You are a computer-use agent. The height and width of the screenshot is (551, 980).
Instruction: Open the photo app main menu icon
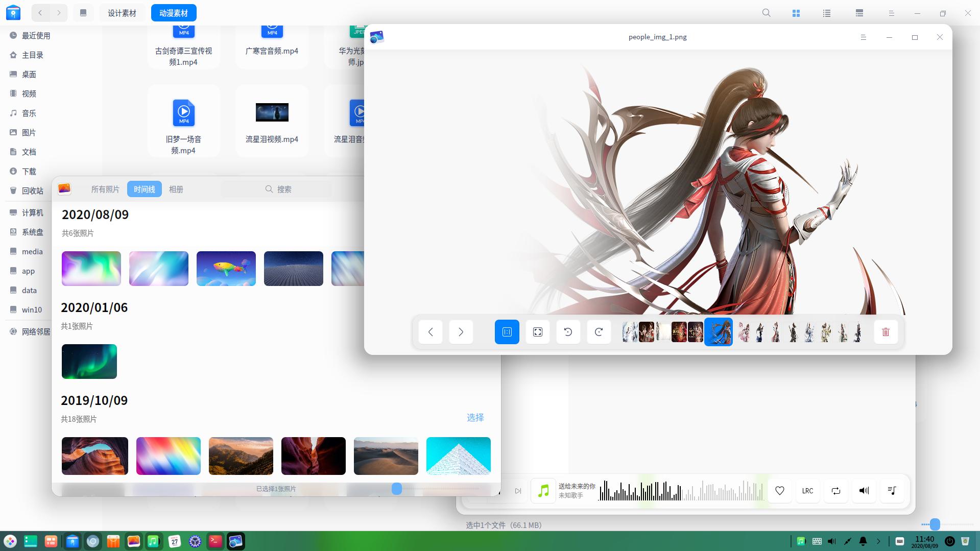pyautogui.click(x=64, y=188)
